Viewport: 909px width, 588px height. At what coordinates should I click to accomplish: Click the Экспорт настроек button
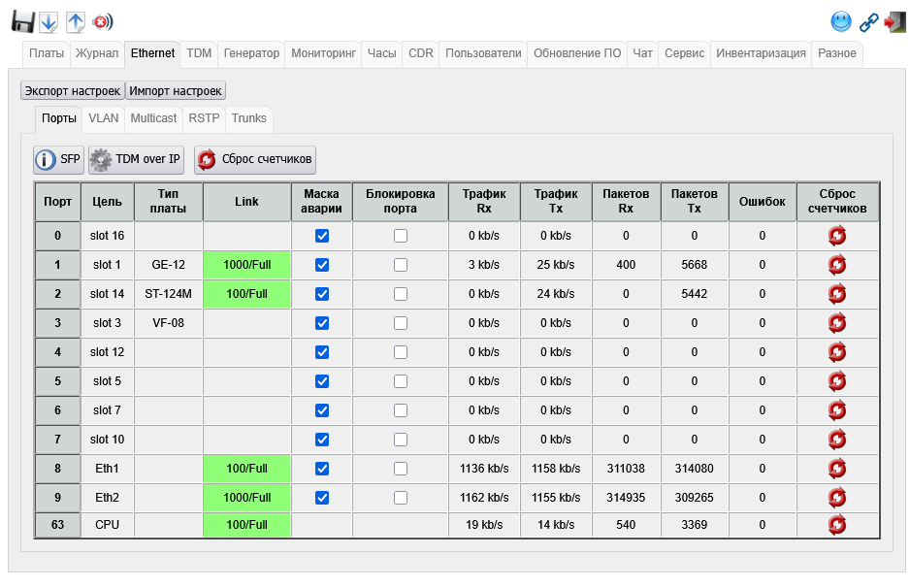tap(73, 90)
